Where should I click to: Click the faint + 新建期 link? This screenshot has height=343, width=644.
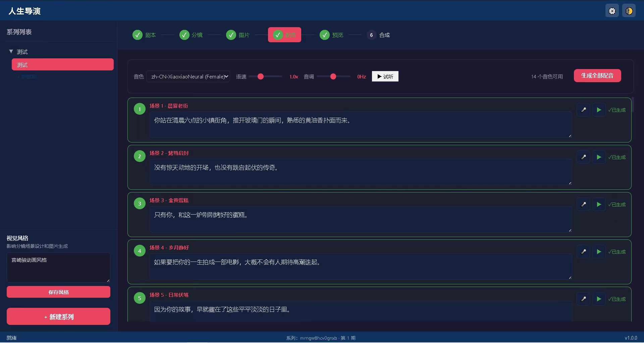(x=27, y=77)
